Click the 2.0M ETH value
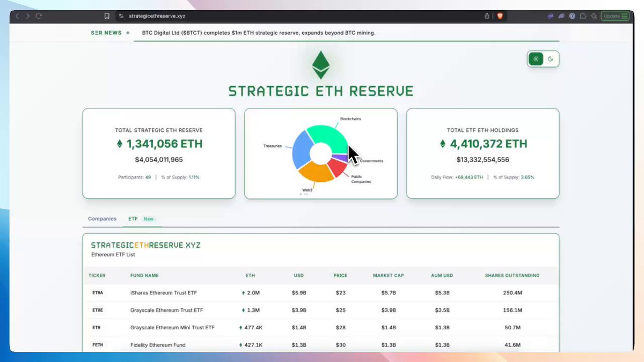Image resolution: width=644 pixels, height=362 pixels. 254,293
